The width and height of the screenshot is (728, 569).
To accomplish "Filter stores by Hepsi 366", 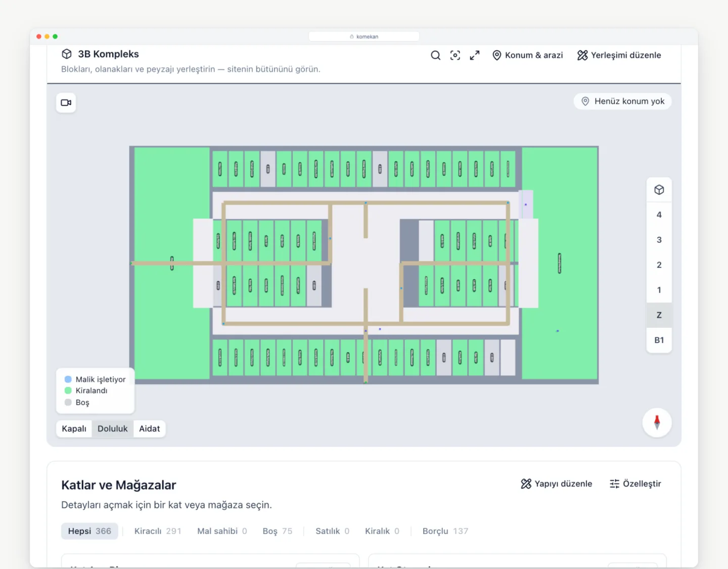I will click(x=89, y=531).
